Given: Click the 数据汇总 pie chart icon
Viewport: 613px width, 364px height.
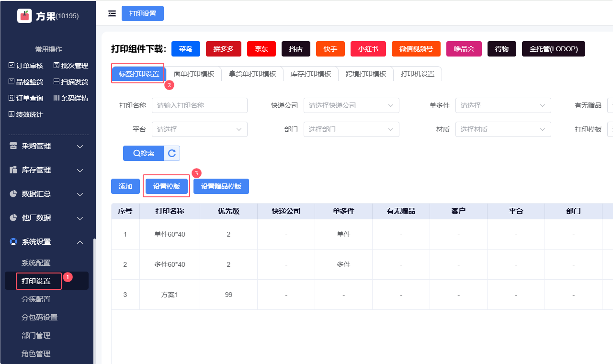Looking at the screenshot, I should (13, 194).
